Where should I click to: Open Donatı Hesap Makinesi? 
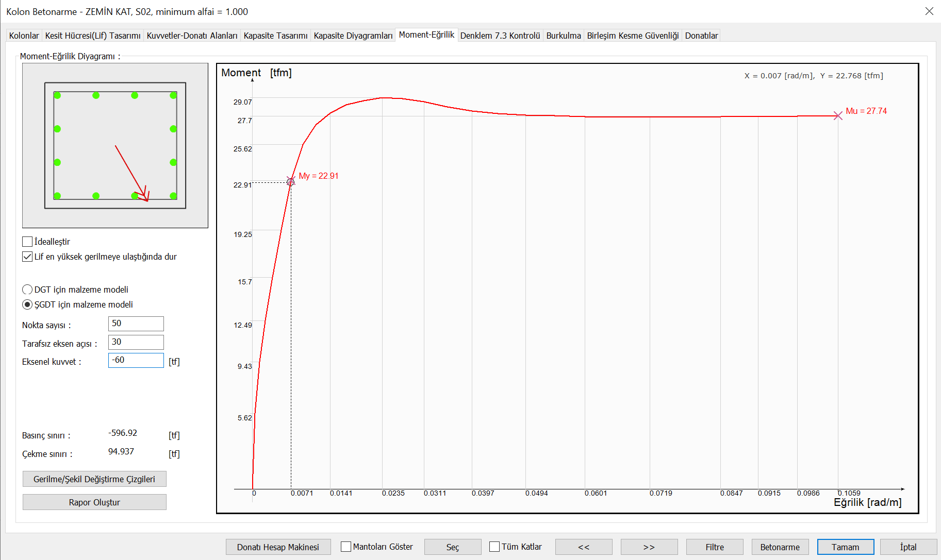pyautogui.click(x=278, y=547)
